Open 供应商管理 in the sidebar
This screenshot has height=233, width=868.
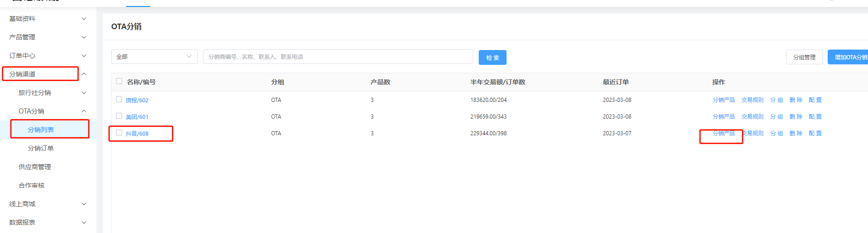coord(35,167)
